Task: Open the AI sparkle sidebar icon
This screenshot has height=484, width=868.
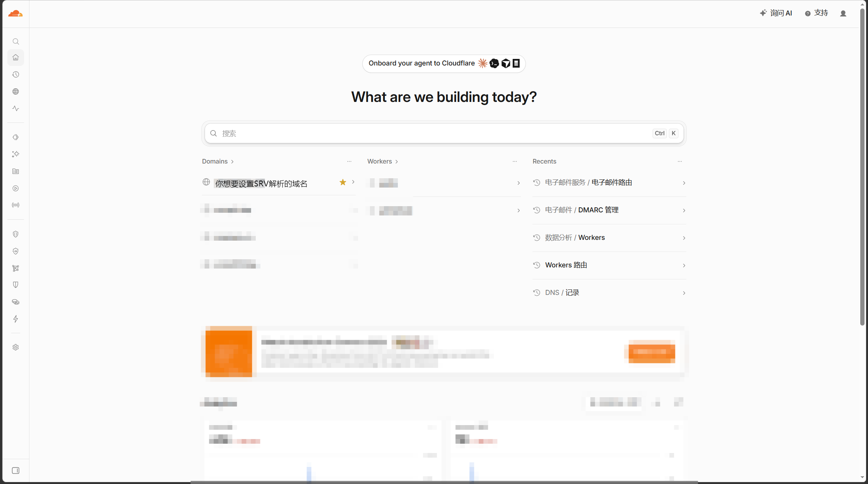Action: [15, 154]
